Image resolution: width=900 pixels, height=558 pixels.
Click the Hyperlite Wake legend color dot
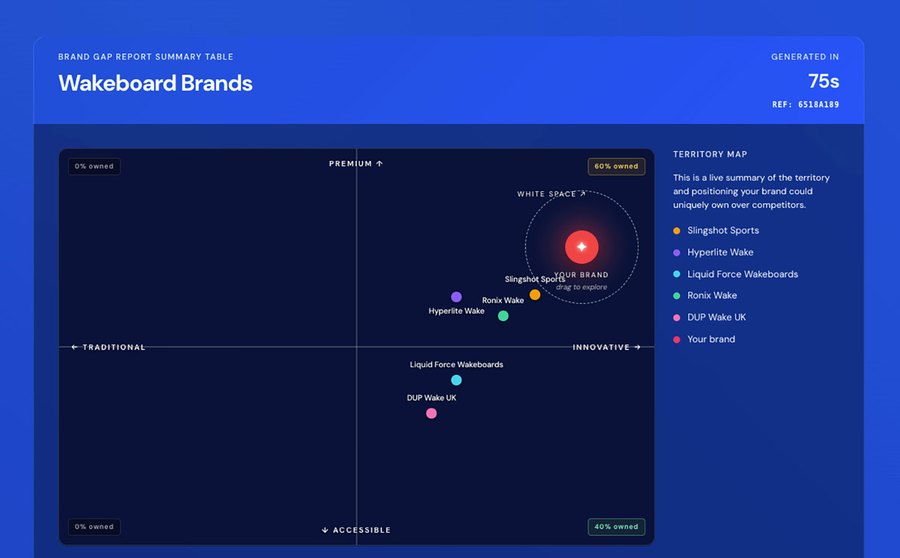[677, 253]
